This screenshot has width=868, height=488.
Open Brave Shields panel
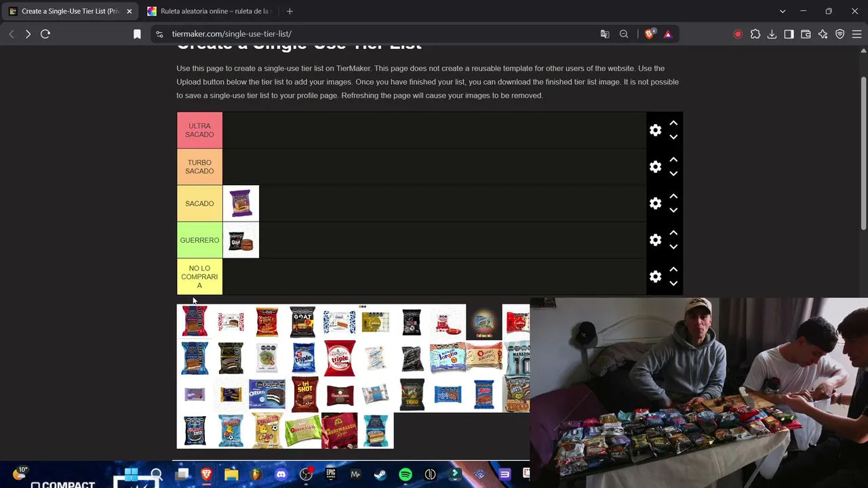tap(650, 34)
